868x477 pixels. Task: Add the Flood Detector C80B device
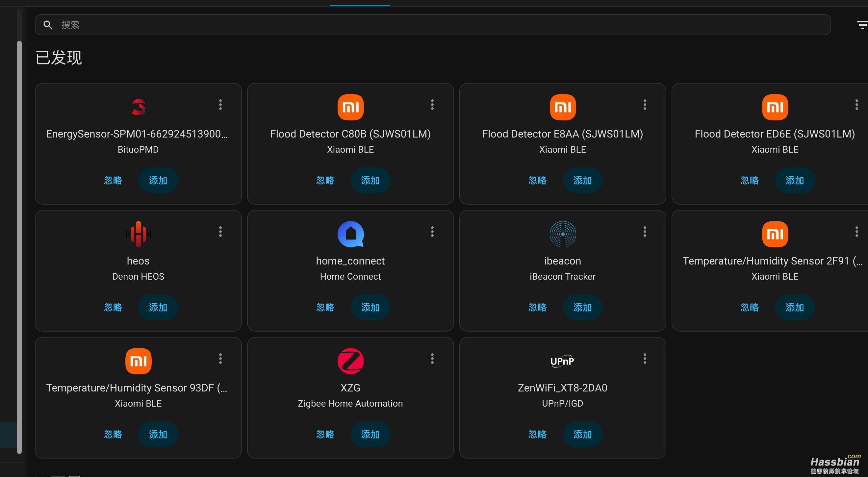pyautogui.click(x=370, y=181)
